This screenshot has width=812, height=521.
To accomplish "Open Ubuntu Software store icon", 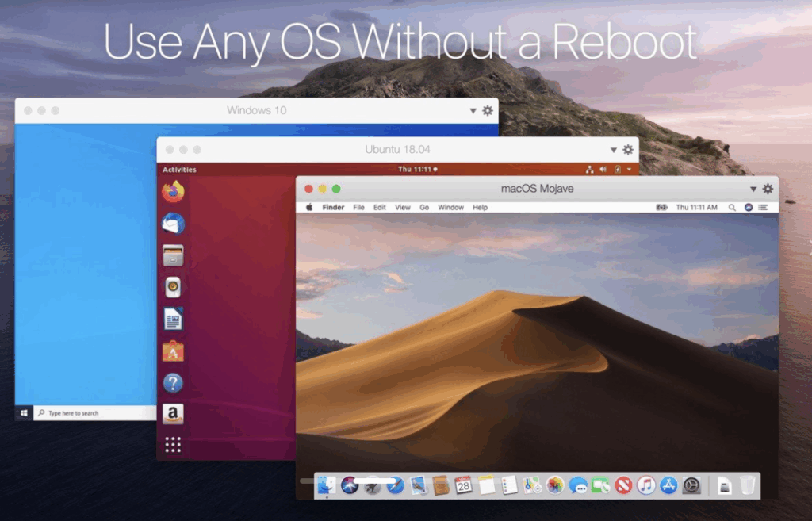I will 173,351.
